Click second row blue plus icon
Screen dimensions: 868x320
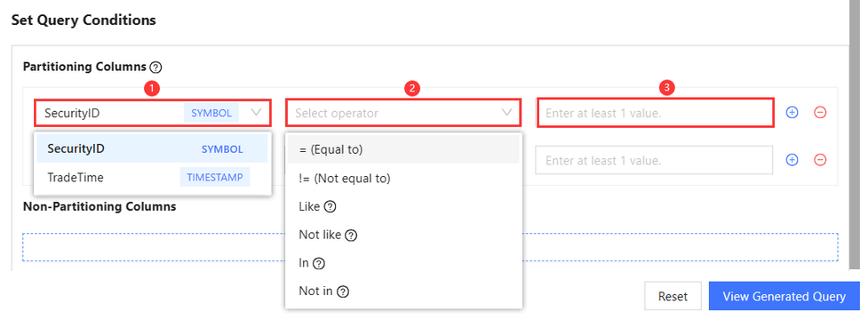click(x=792, y=160)
